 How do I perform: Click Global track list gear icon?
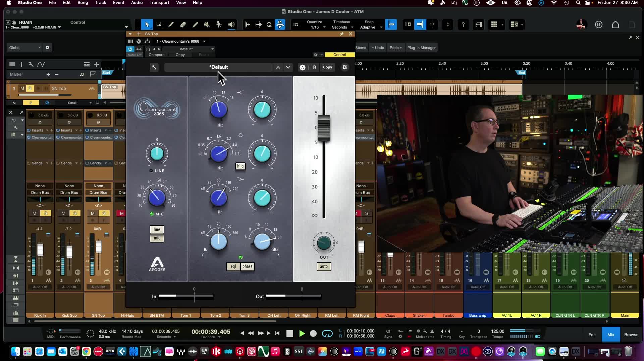click(47, 48)
